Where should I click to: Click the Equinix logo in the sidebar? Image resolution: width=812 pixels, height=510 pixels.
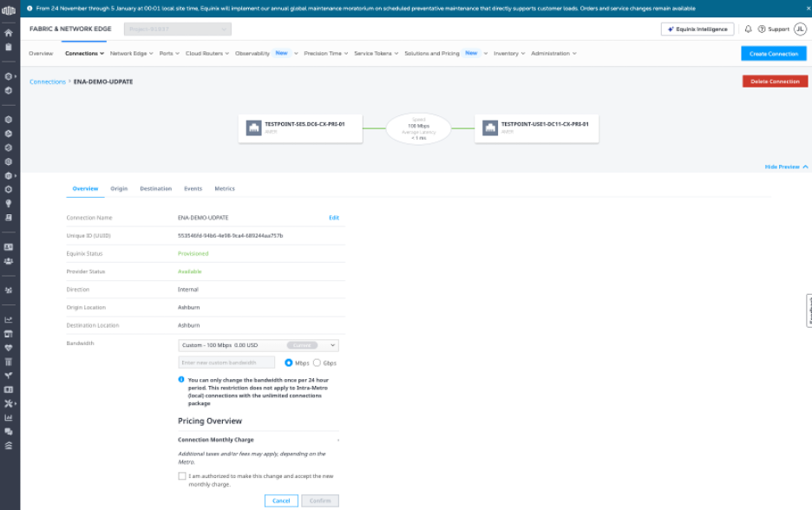coord(9,10)
